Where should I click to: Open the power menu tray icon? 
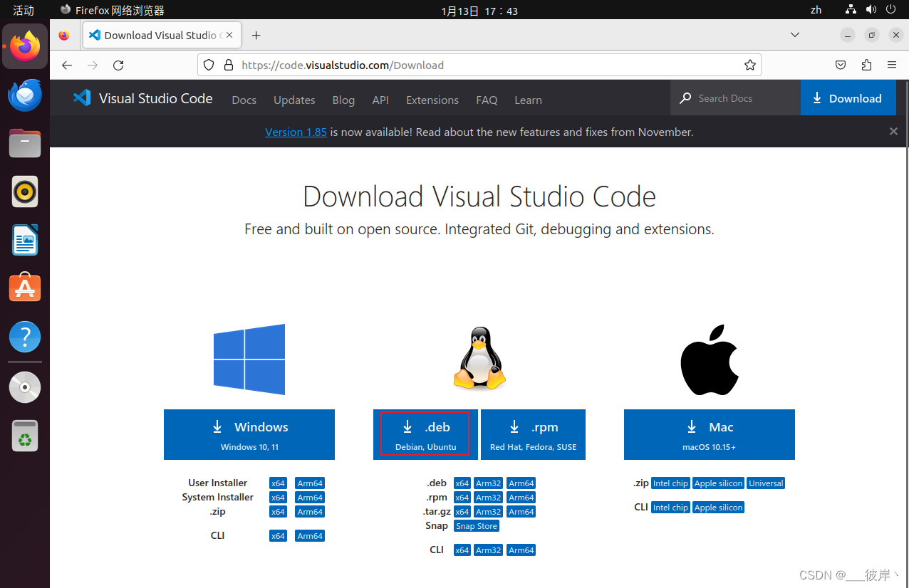[890, 10]
